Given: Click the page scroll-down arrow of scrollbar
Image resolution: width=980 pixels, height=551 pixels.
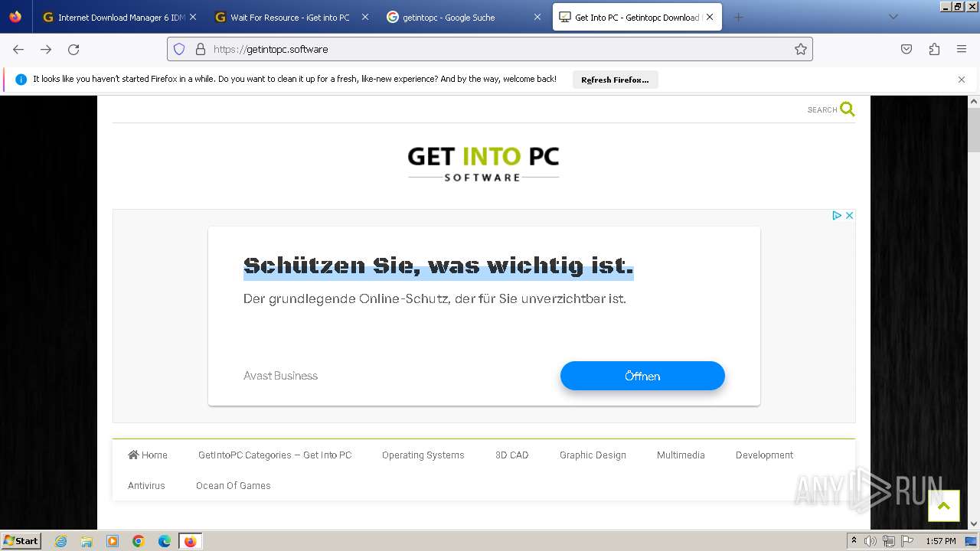Looking at the screenshot, I should pyautogui.click(x=974, y=523).
